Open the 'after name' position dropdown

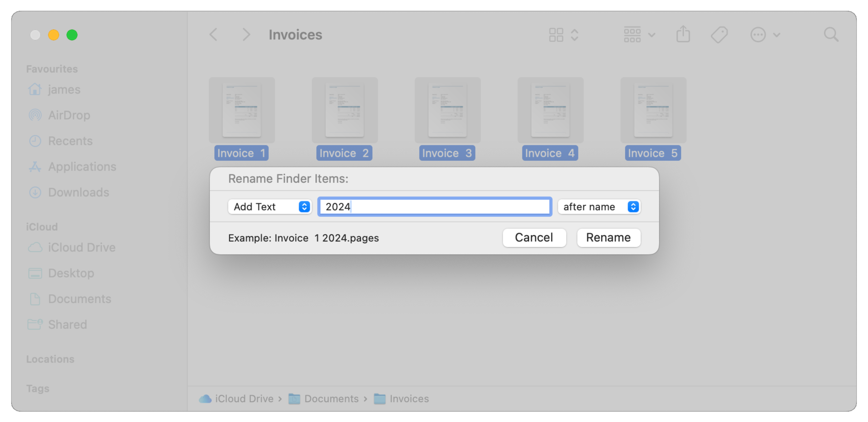coord(599,206)
